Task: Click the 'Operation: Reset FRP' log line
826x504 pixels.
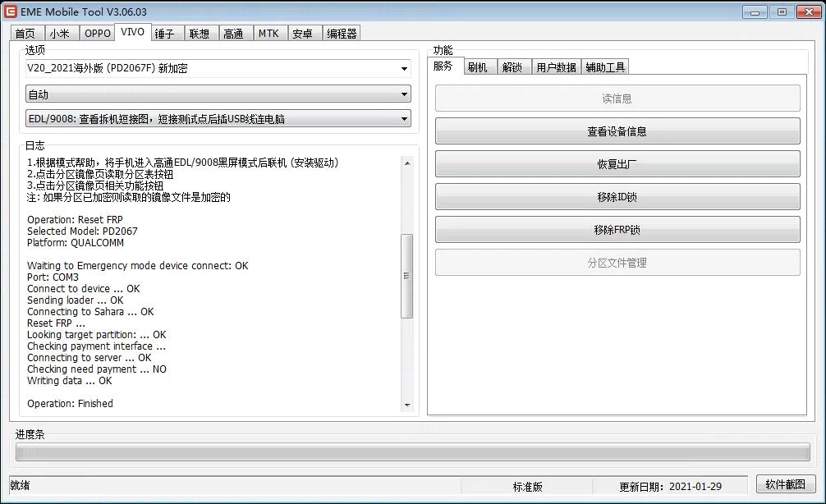Action: coord(75,220)
